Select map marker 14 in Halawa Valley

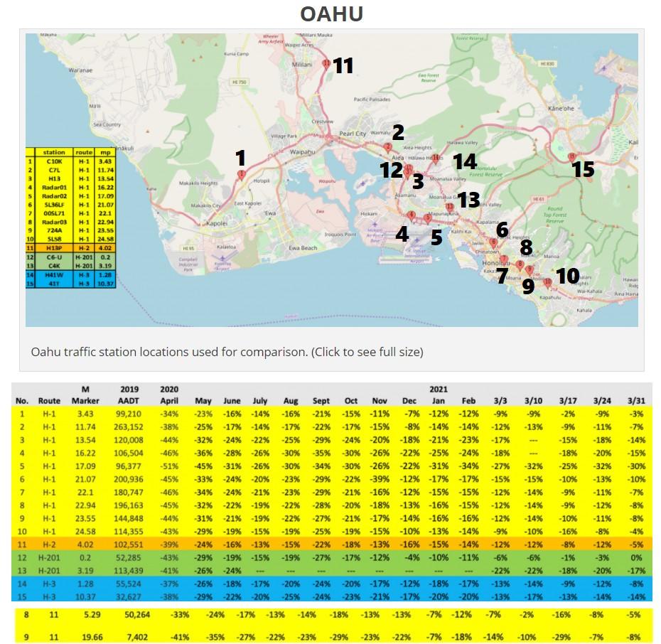tap(436, 159)
